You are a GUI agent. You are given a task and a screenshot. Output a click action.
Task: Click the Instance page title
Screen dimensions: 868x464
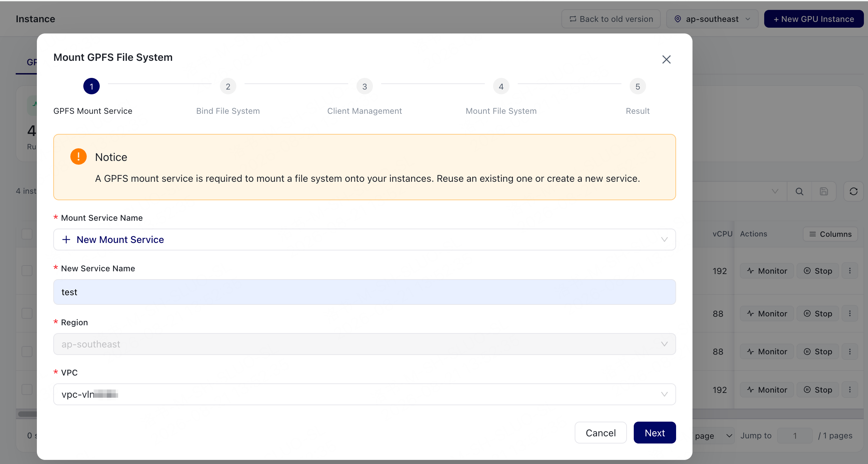[x=36, y=19]
